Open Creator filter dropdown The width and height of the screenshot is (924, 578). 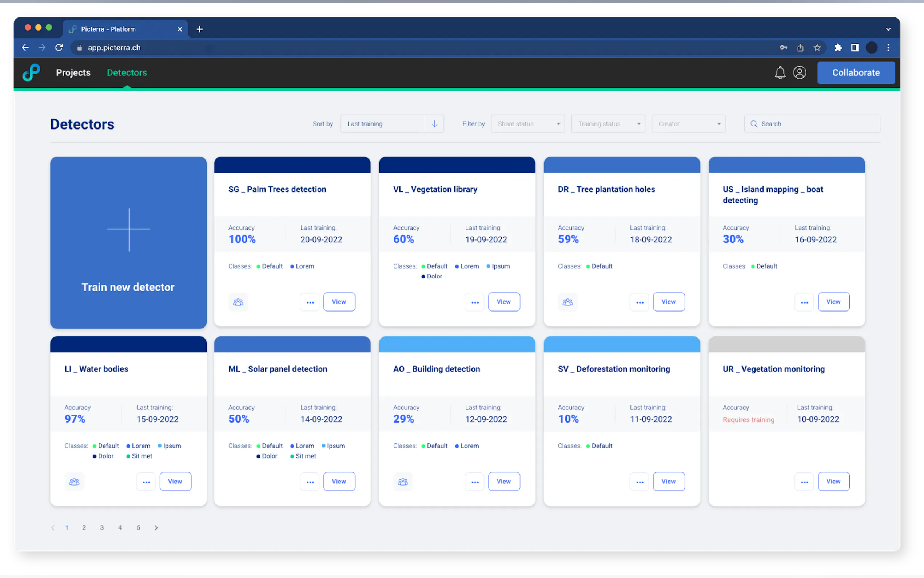coord(688,124)
